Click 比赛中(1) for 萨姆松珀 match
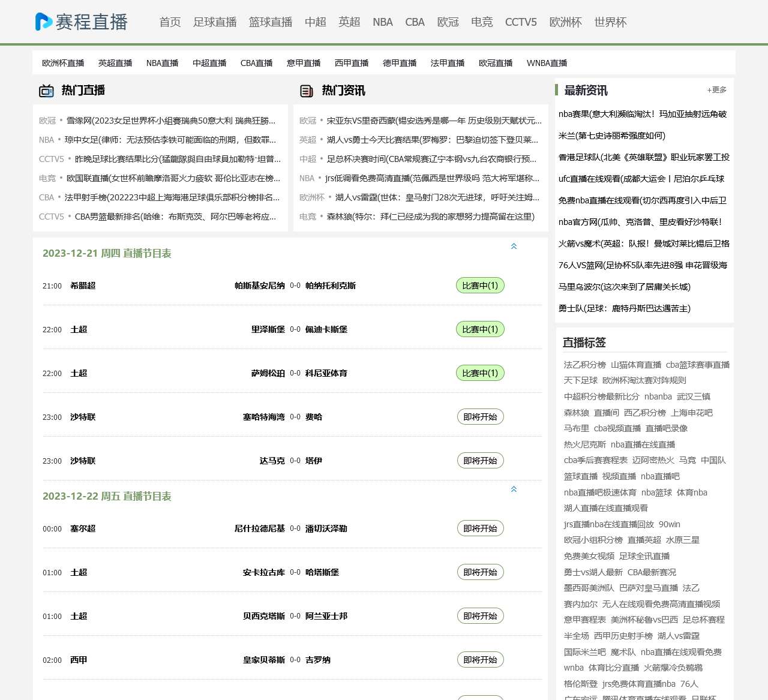The image size is (768, 700). point(480,373)
